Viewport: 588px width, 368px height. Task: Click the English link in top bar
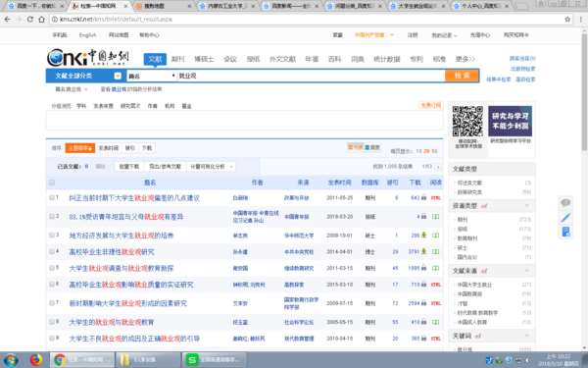(x=88, y=35)
